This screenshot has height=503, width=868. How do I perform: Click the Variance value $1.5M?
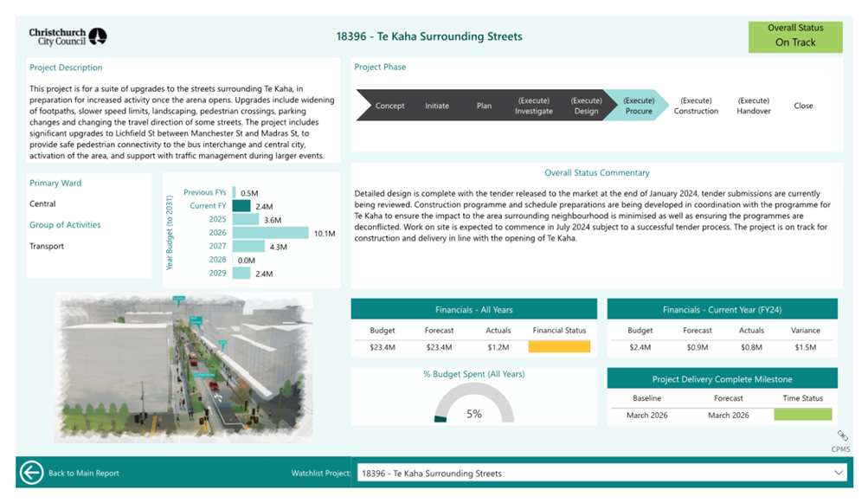point(806,347)
